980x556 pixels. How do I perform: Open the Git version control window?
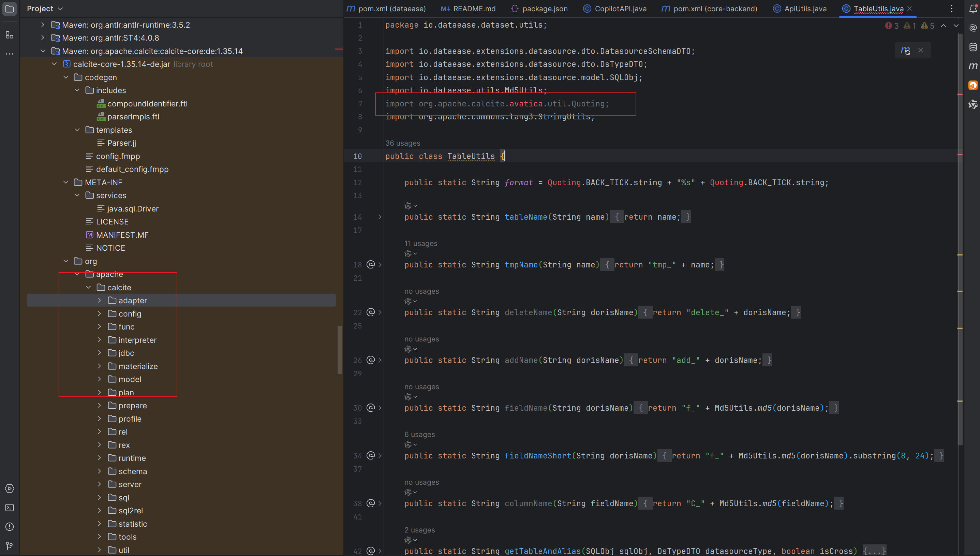coord(10,545)
